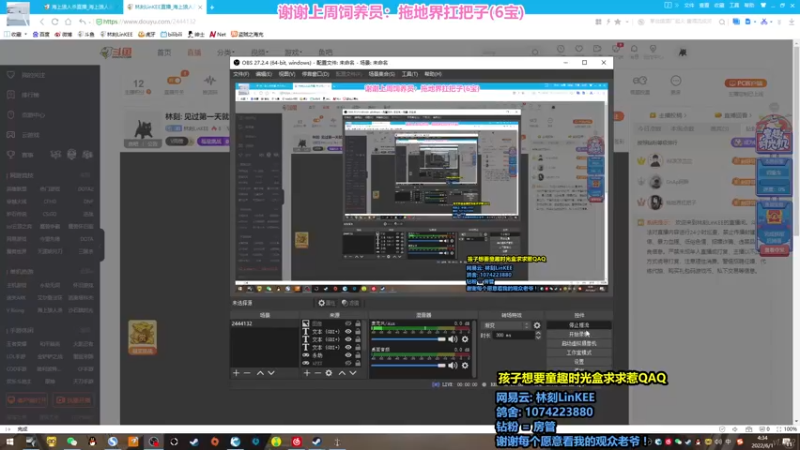Open 百度 bookmark
Viewport: 800px width, 450px height.
click(41, 34)
